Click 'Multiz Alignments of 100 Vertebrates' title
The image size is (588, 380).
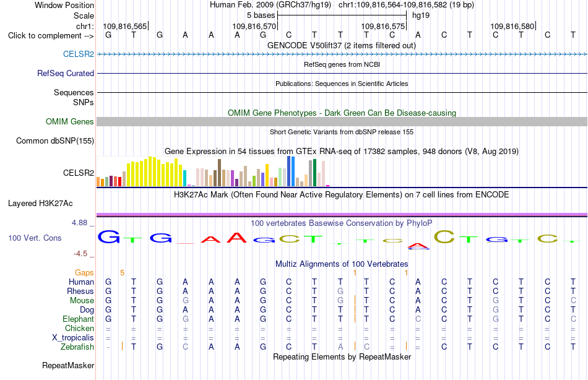point(342,264)
